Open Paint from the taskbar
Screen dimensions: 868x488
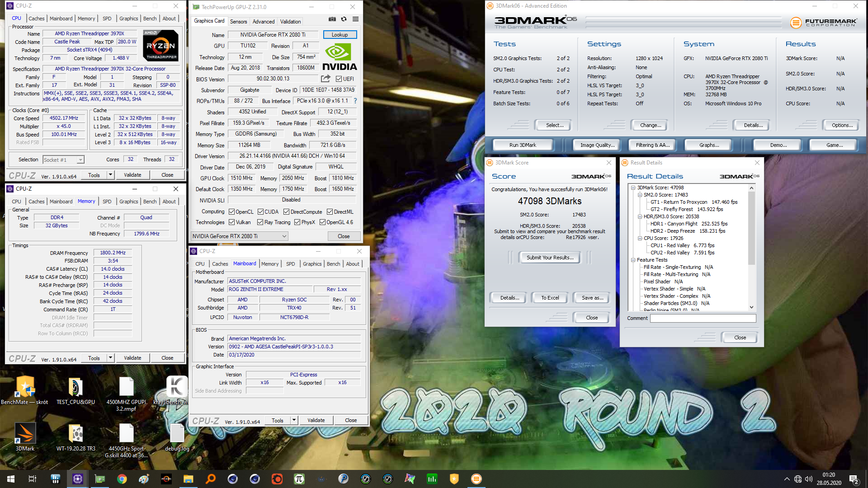coord(144,479)
